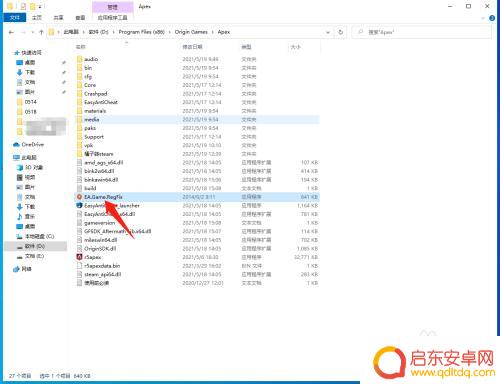
Task: Select the binkawin64.dll file
Action: coord(197,180)
